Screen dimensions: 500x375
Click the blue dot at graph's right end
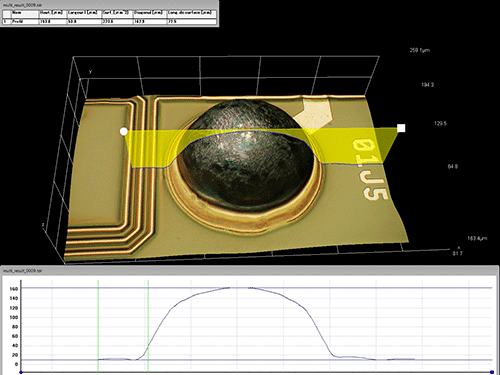492,372
